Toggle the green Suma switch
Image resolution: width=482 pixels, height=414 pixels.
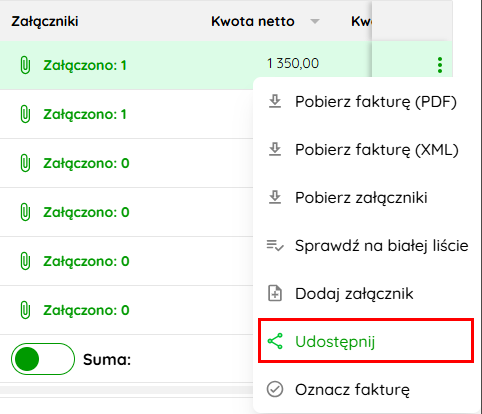click(x=43, y=359)
